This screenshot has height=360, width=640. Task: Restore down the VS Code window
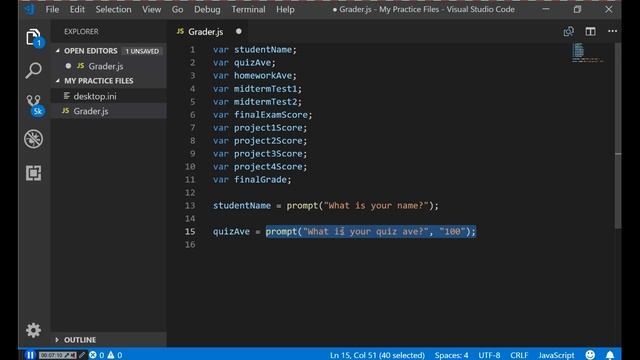tap(577, 9)
